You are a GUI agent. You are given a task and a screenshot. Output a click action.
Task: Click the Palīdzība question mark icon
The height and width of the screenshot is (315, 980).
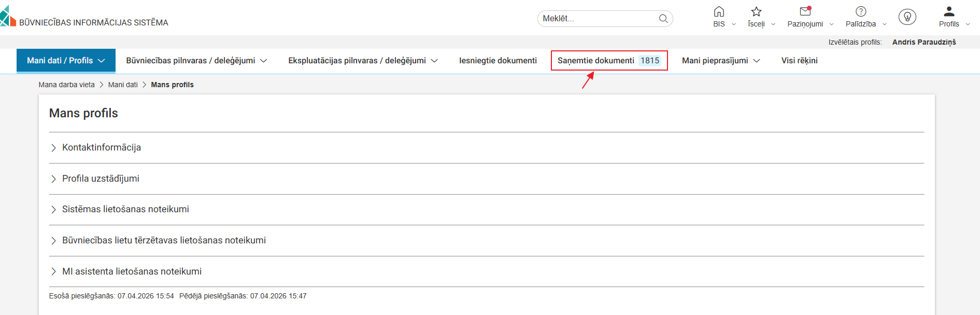click(x=860, y=12)
